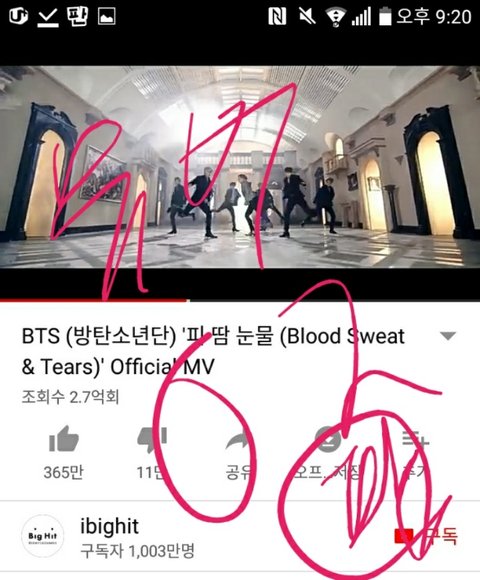This screenshot has height=580, width=480.
Task: Tap the add-to-playlist icon
Action: coord(415,439)
